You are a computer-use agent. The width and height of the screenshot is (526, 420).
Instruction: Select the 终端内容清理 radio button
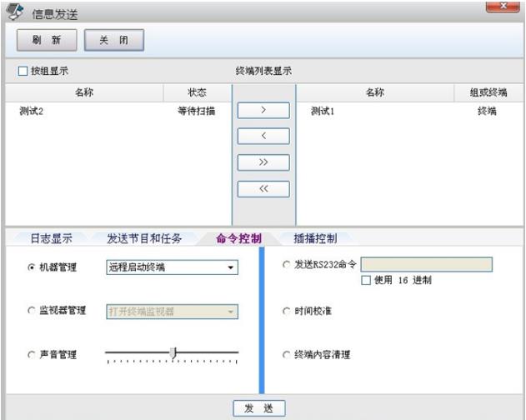coord(287,355)
